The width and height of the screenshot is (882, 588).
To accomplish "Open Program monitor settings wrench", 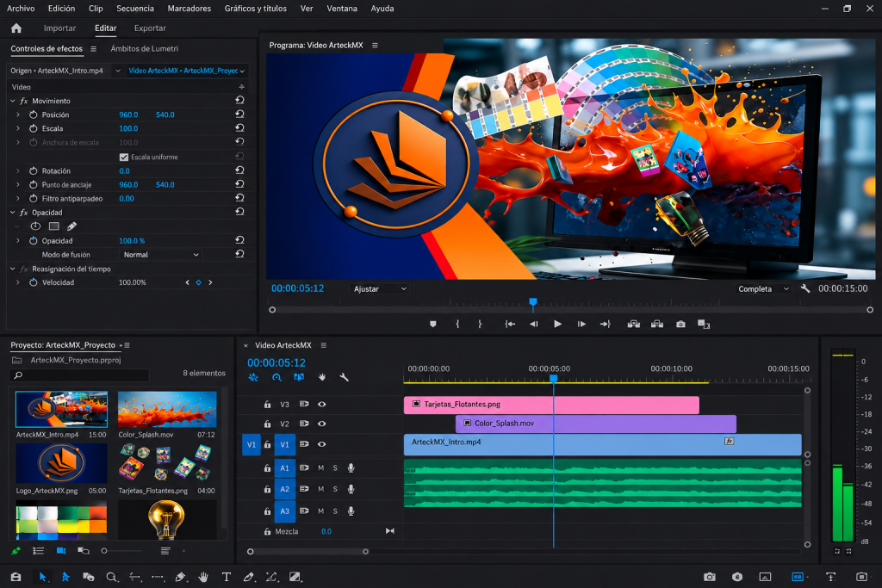I will click(x=805, y=288).
